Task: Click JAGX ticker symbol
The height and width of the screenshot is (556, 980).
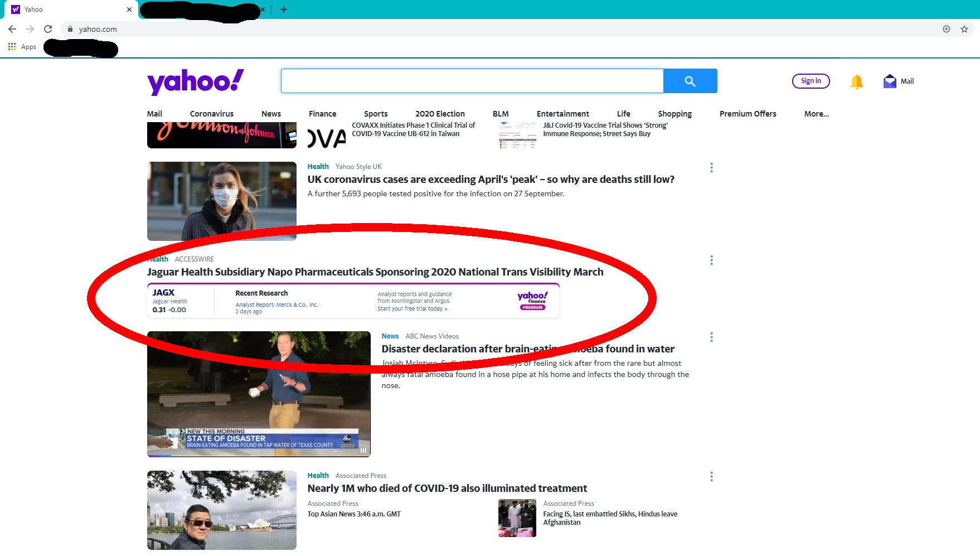Action: coord(163,293)
